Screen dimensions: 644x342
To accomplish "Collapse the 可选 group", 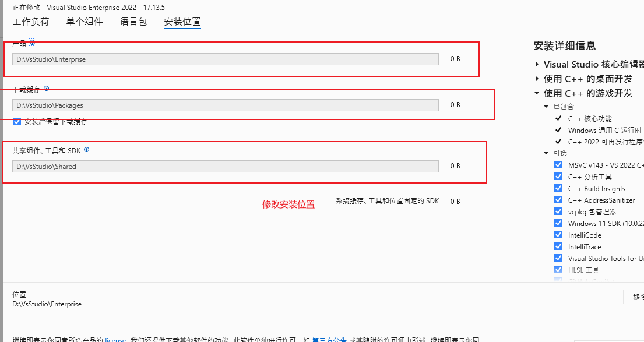I will click(546, 153).
